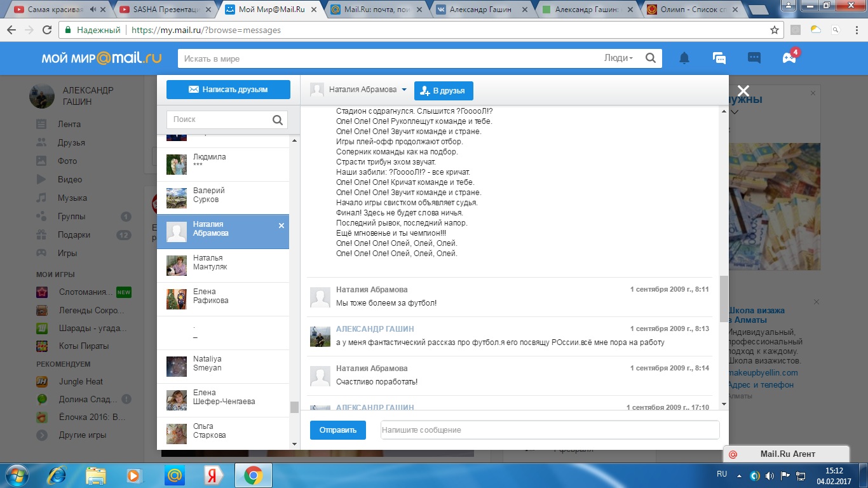Click the magnifier in the header search bar

point(651,58)
